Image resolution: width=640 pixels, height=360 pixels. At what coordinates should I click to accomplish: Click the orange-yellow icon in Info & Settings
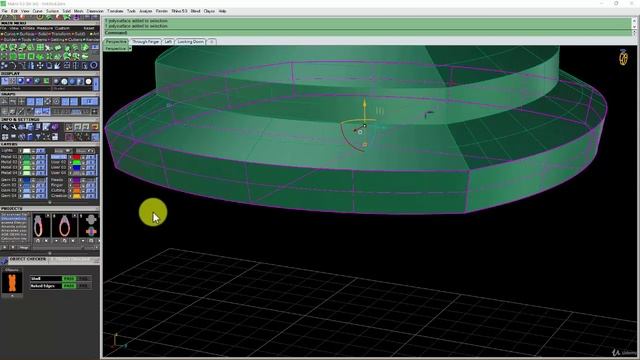(x=95, y=127)
